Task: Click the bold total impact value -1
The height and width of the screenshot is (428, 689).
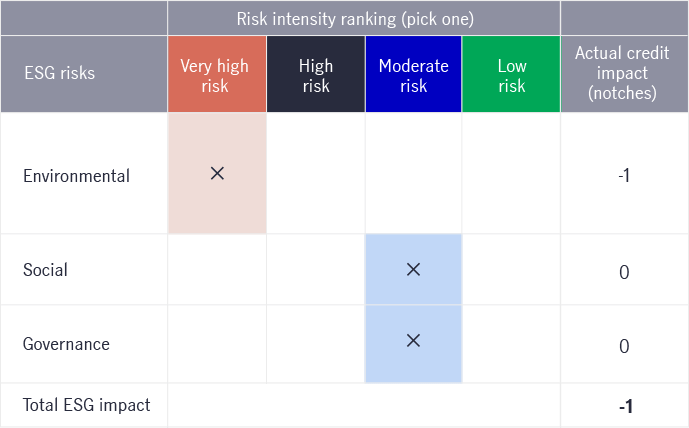Action: click(x=626, y=406)
